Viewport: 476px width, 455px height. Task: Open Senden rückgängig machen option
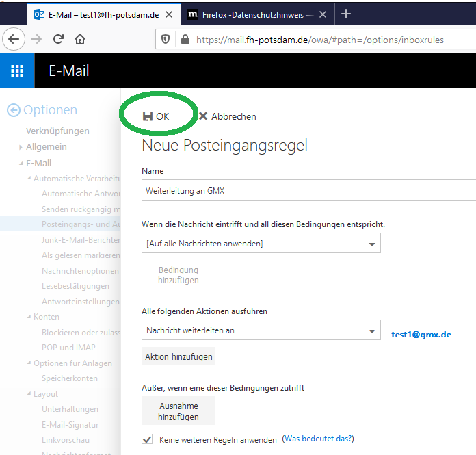pyautogui.click(x=81, y=209)
